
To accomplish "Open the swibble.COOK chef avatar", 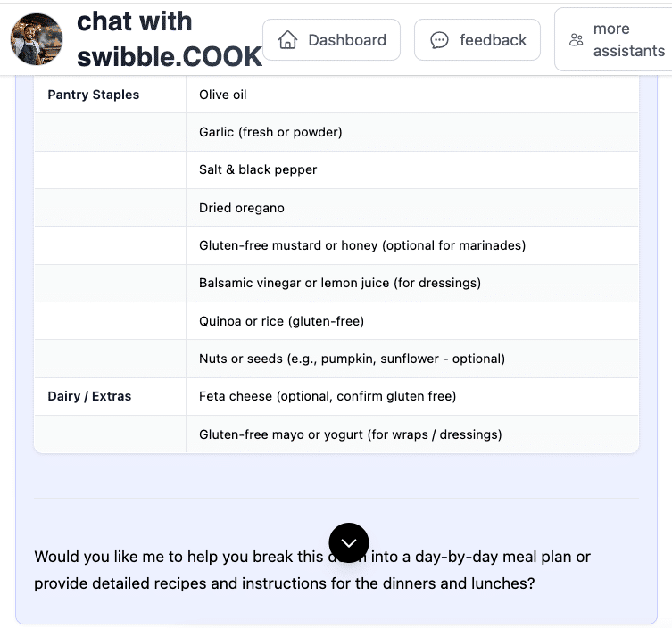I will pyautogui.click(x=37, y=40).
